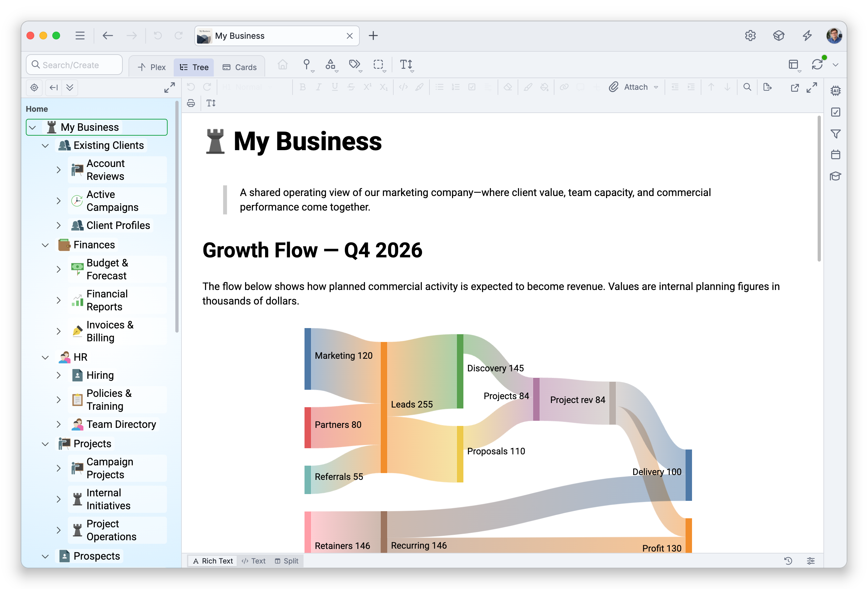Click the target locate icon in tree panel
Viewport: 868px width, 589px height.
pyautogui.click(x=34, y=88)
